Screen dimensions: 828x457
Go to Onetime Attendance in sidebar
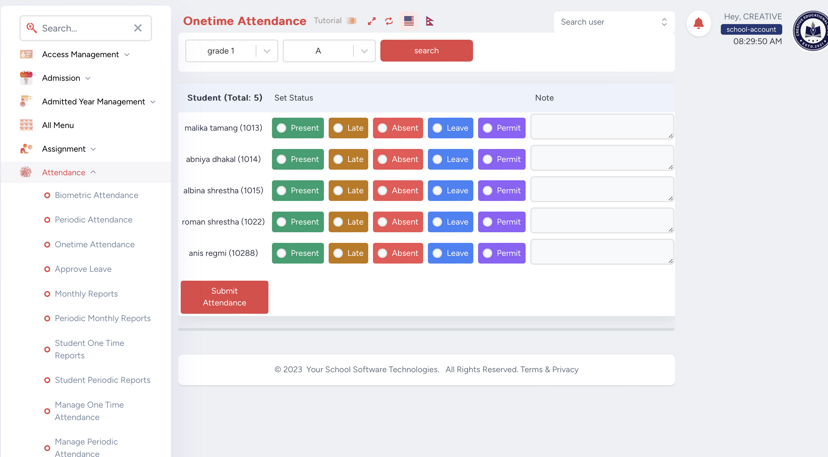pyautogui.click(x=95, y=245)
